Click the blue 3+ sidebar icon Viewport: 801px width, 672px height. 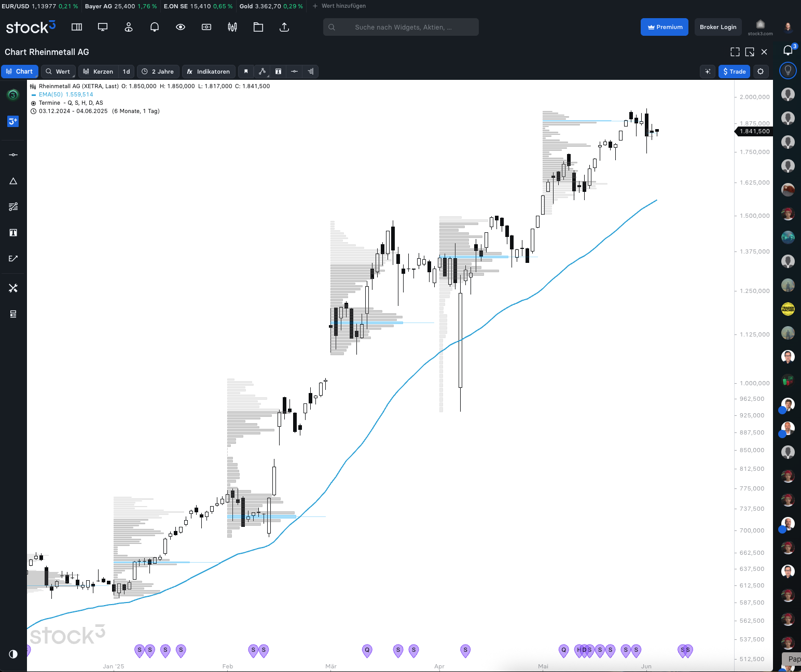coord(13,121)
